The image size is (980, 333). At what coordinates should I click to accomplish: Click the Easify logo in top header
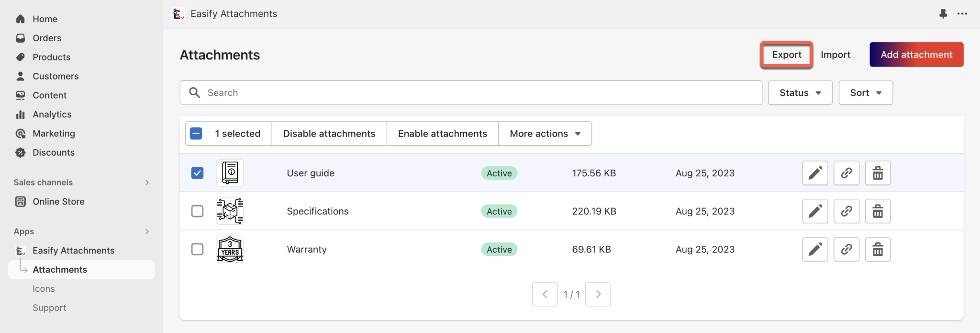tap(178, 14)
